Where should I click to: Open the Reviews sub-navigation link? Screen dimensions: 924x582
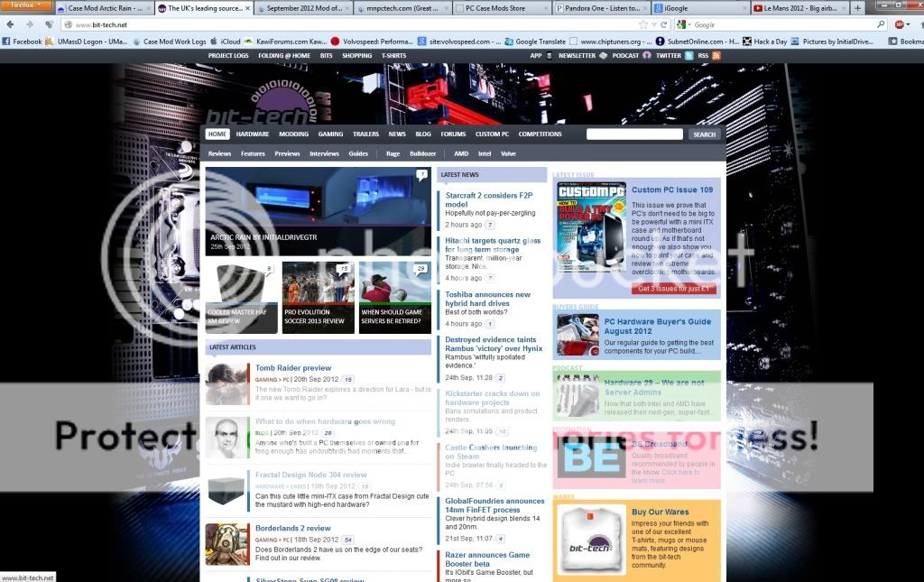[x=219, y=153]
